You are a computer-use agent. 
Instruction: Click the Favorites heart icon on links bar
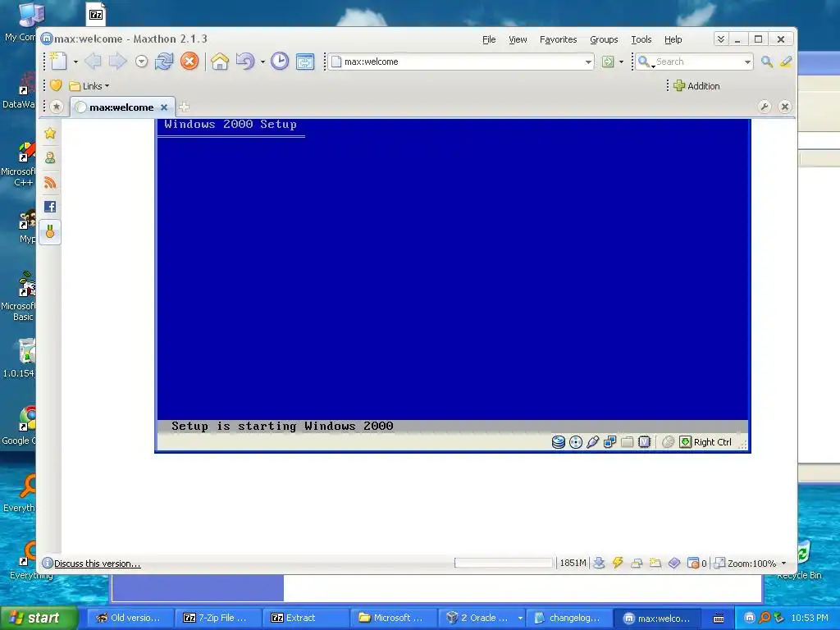coord(56,85)
